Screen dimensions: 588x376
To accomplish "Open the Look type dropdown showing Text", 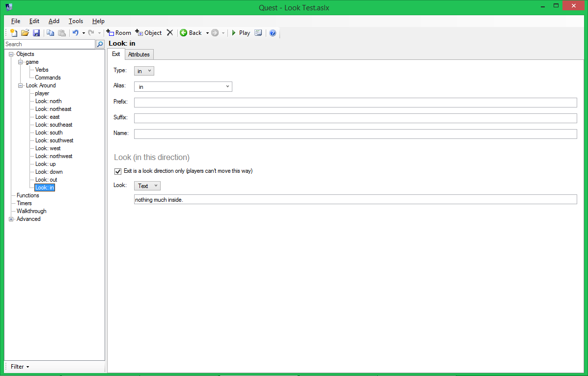I will (147, 186).
